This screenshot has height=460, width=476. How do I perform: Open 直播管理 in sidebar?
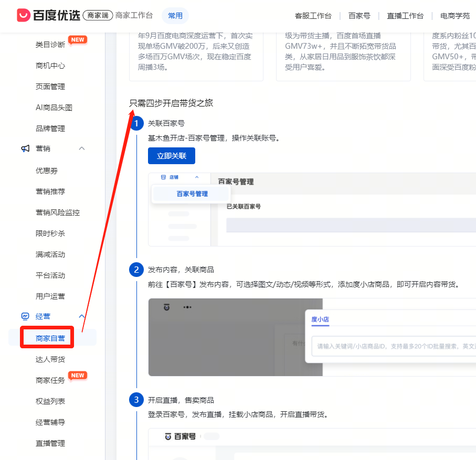point(50,443)
